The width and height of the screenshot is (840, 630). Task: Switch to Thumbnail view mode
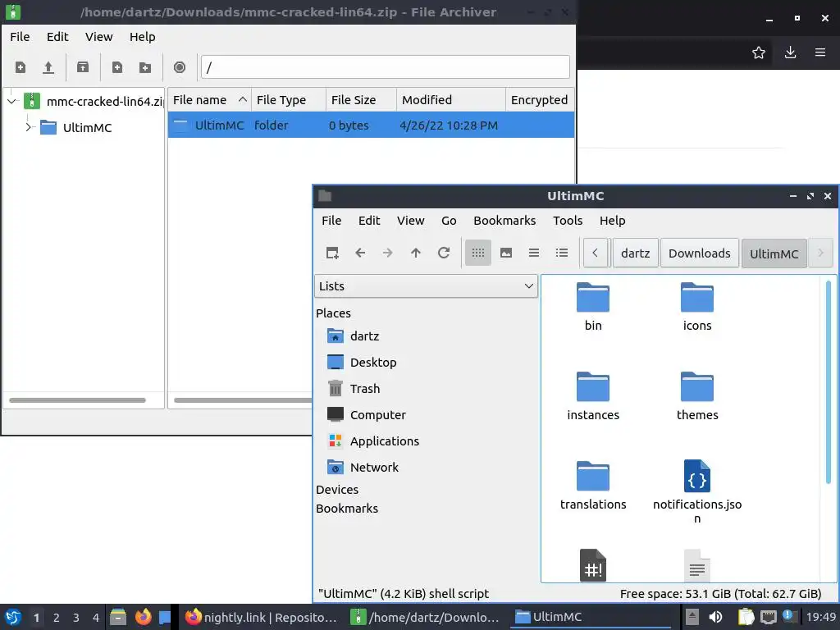(506, 253)
